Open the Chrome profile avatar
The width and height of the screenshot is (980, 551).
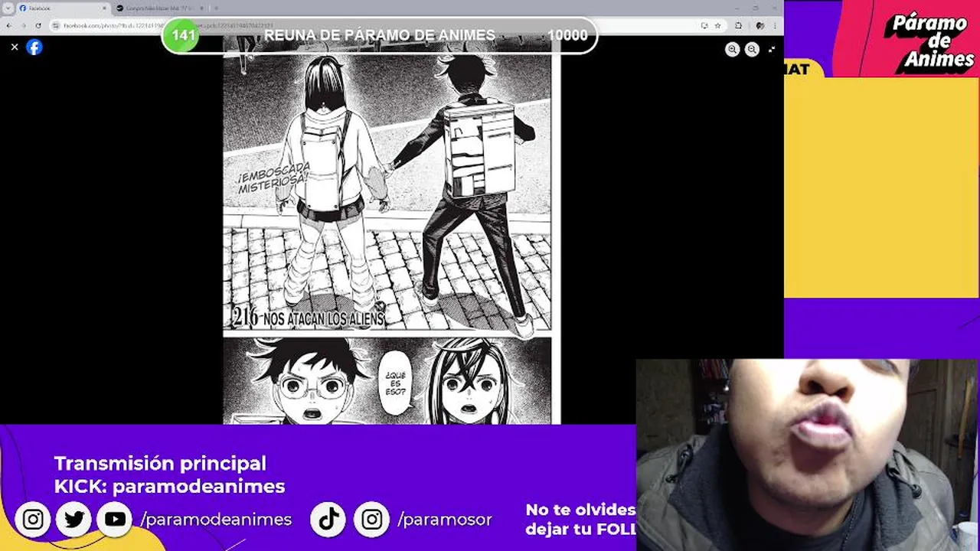[759, 25]
